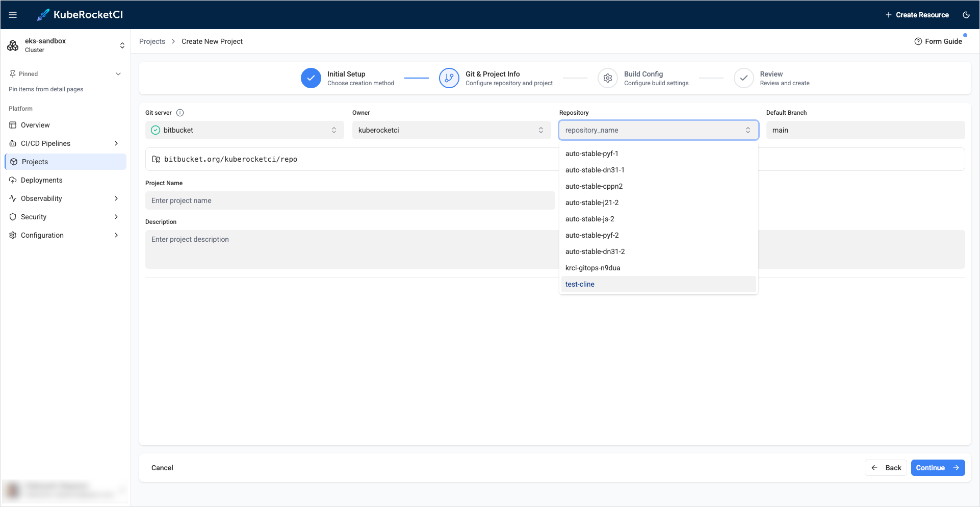The image size is (980, 507).
Task: Click the KubeRocketCI rocket logo
Action: [43, 15]
